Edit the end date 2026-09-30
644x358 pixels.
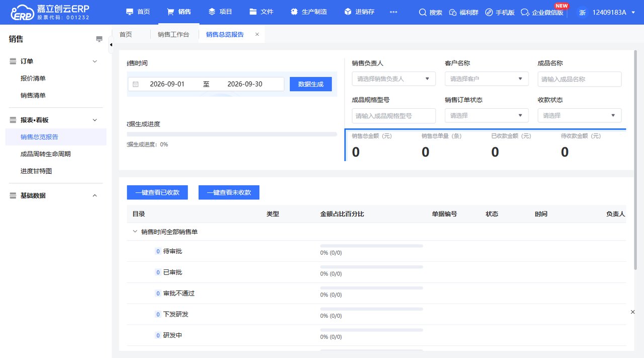click(x=245, y=84)
